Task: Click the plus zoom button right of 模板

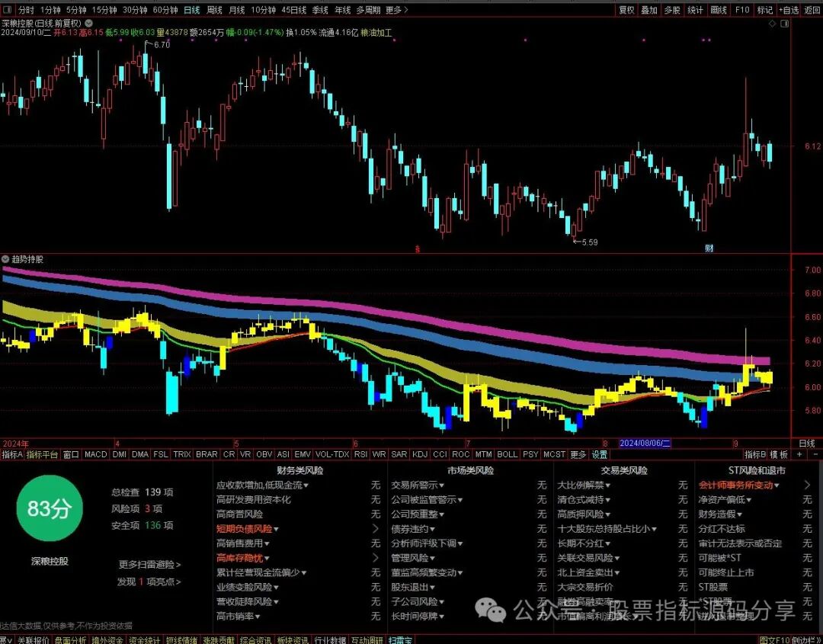Action: pos(799,454)
